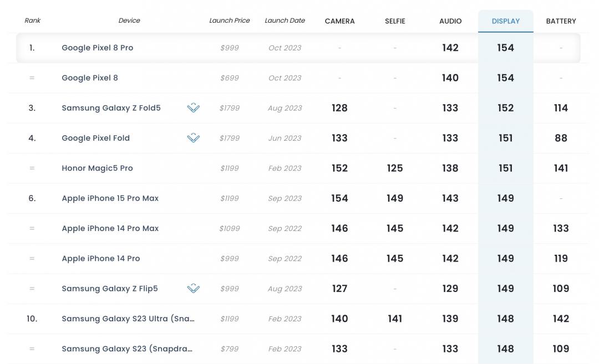
Task: Click the Rank column header
Action: (x=32, y=20)
